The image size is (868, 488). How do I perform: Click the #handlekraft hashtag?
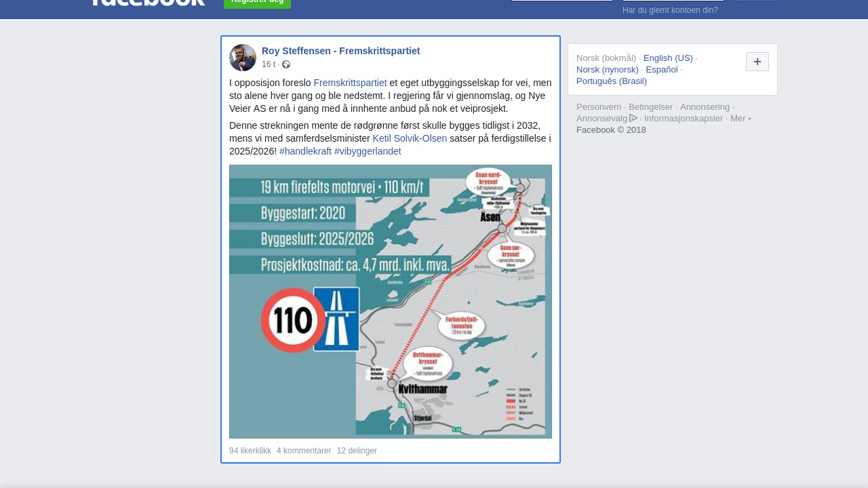coord(305,151)
